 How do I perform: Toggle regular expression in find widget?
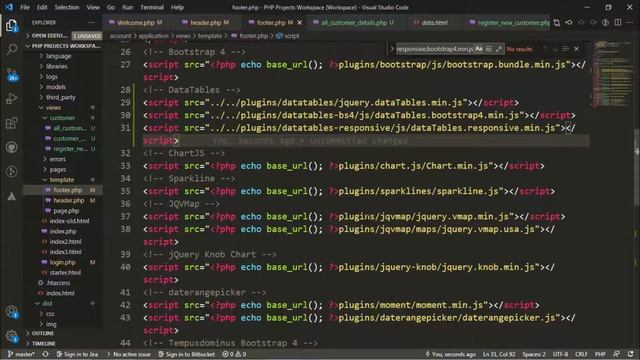[498, 49]
